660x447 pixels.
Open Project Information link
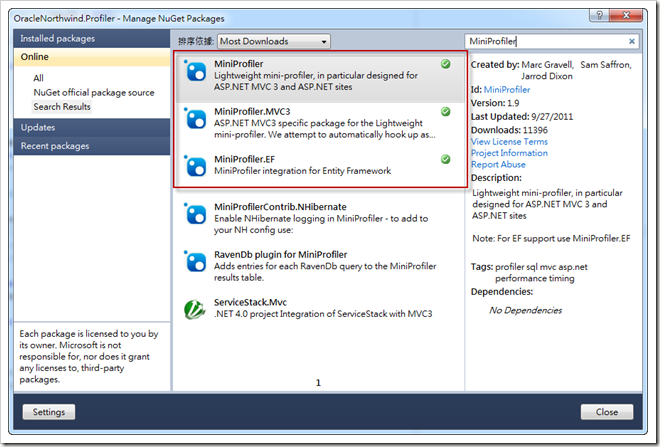509,153
